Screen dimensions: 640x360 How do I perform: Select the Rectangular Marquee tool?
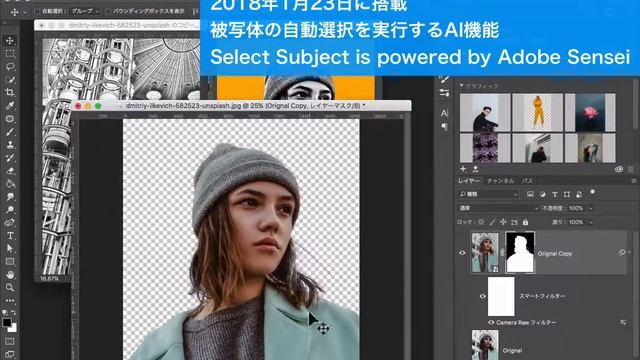click(10, 53)
